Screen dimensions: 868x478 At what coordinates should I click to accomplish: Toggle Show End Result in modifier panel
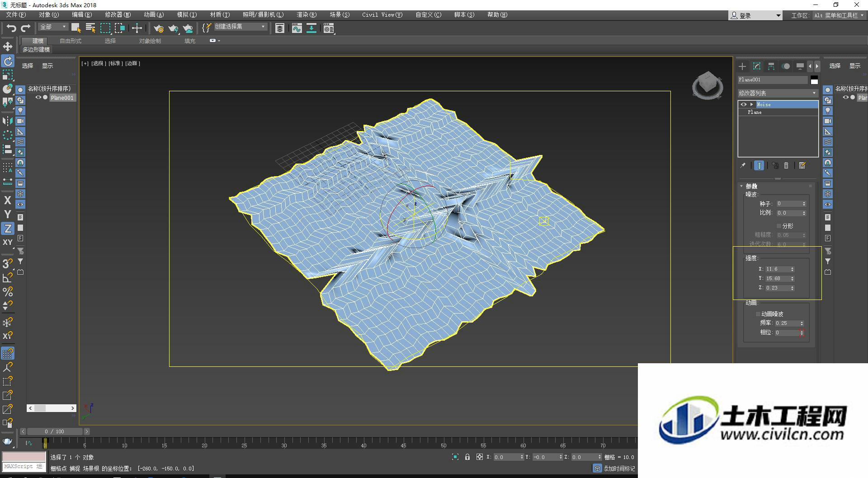coord(759,165)
